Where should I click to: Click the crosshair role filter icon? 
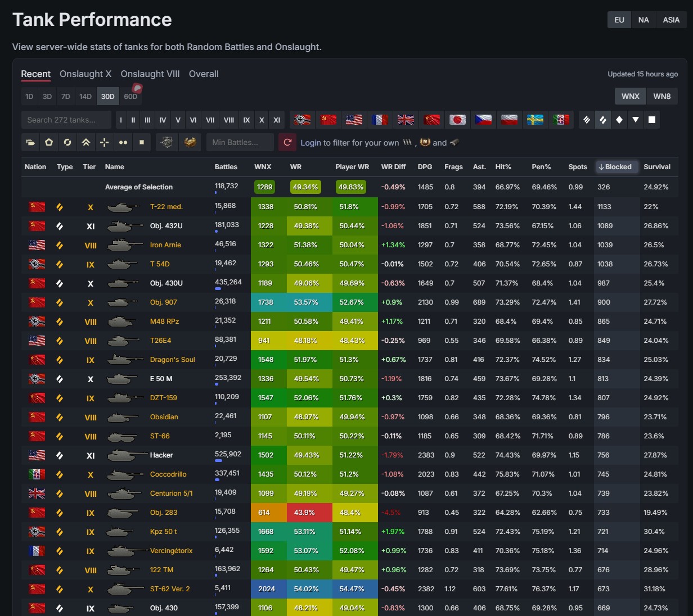pos(105,142)
